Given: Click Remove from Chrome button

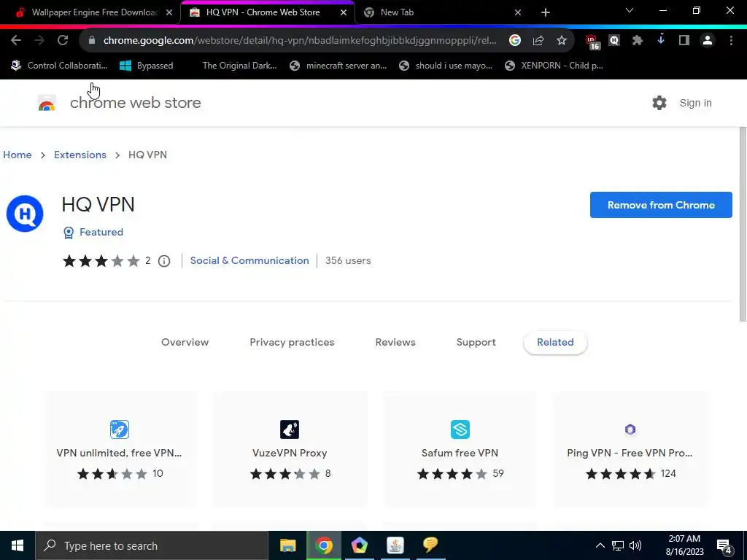Looking at the screenshot, I should [661, 205].
